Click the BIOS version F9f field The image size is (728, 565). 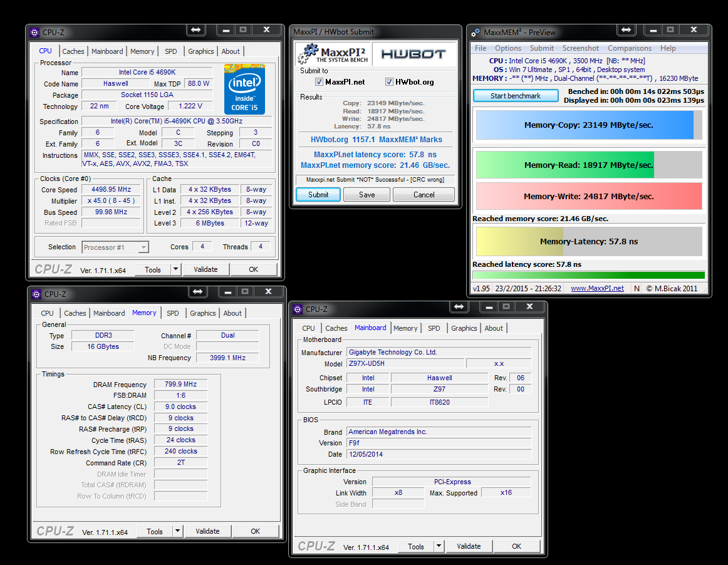(x=439, y=443)
